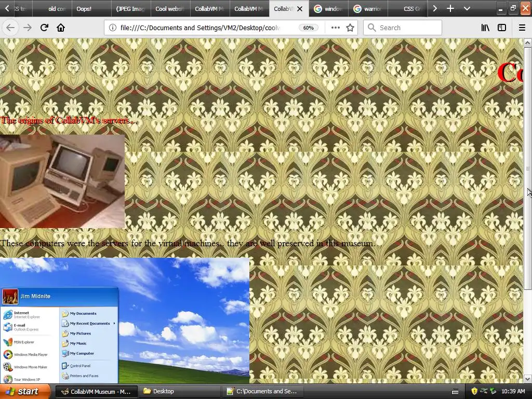Click 'The origins of CollabVM's servers' heading
Viewport: 532px width, 399px height.
coord(69,121)
